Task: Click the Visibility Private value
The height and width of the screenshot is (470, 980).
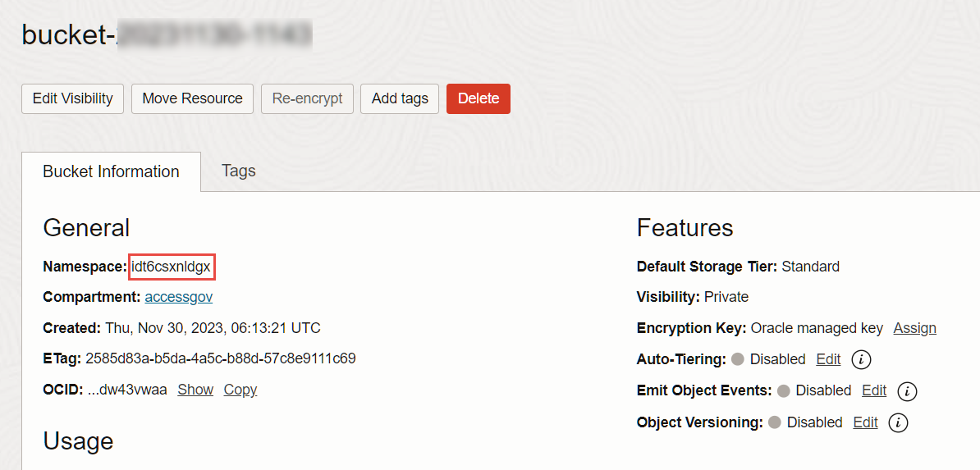Action: (x=726, y=297)
